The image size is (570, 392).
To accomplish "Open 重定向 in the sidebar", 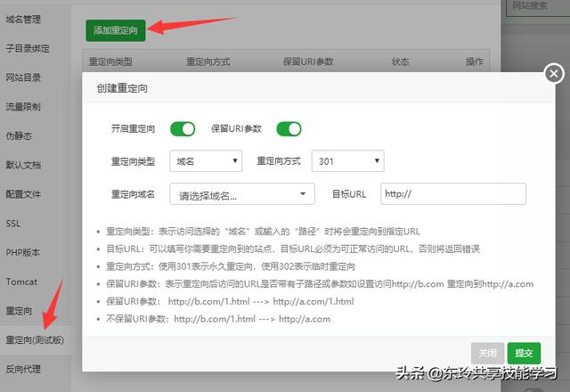I will [19, 311].
